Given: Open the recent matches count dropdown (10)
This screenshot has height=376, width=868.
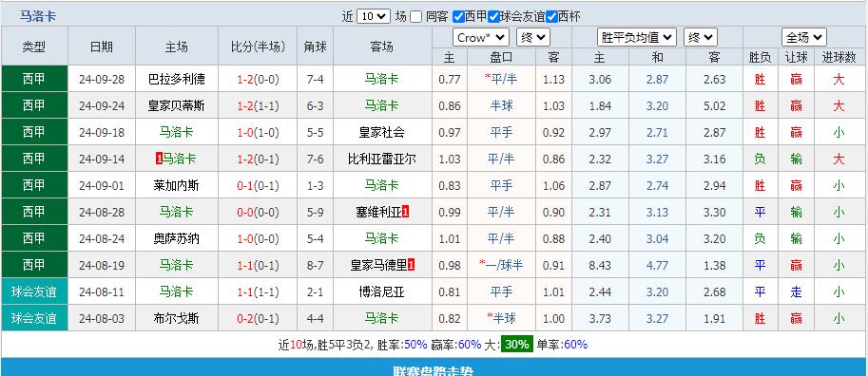Looking at the screenshot, I should (374, 16).
